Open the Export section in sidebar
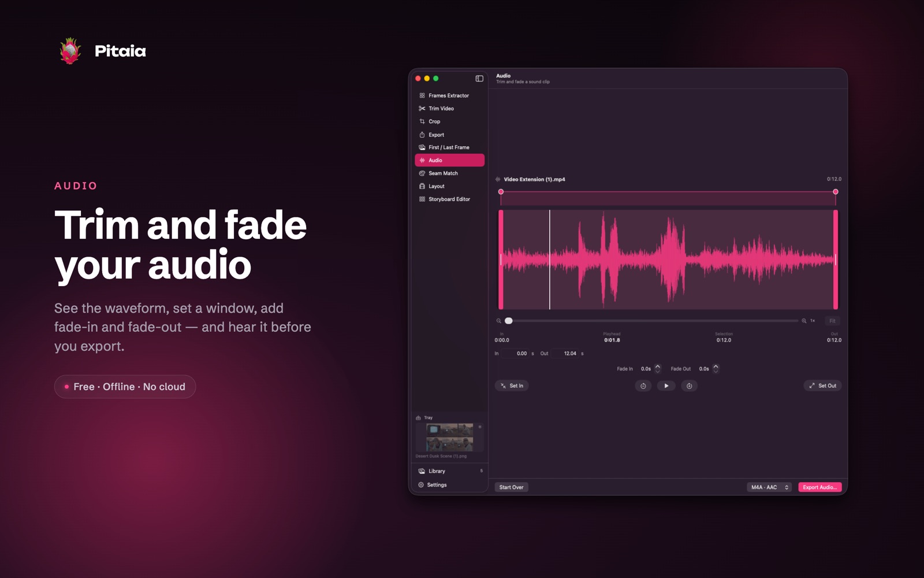924x578 pixels. pos(449,135)
